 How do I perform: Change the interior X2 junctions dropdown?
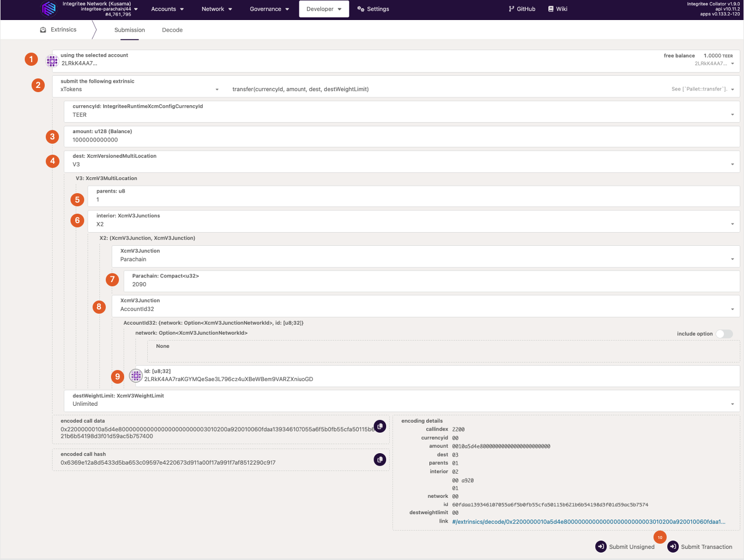[732, 224]
